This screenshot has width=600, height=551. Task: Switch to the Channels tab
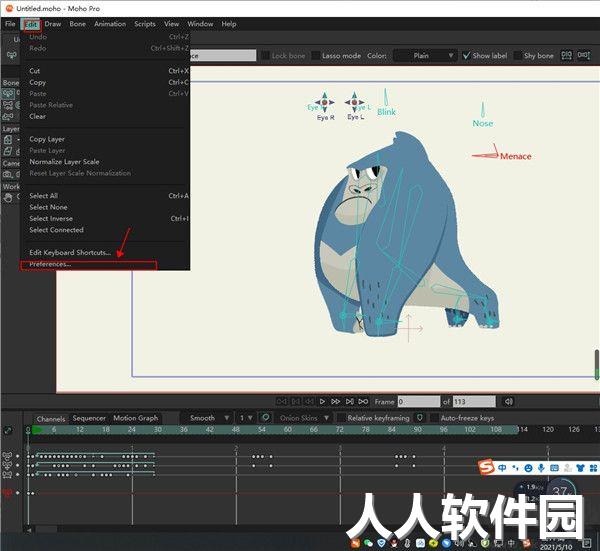click(x=51, y=419)
